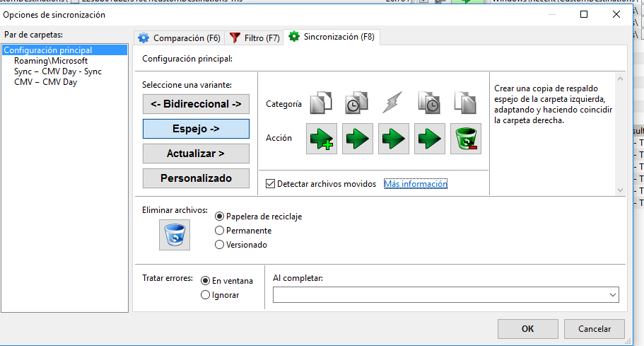Select En ventana error handling
This screenshot has height=346, width=644.
(205, 281)
